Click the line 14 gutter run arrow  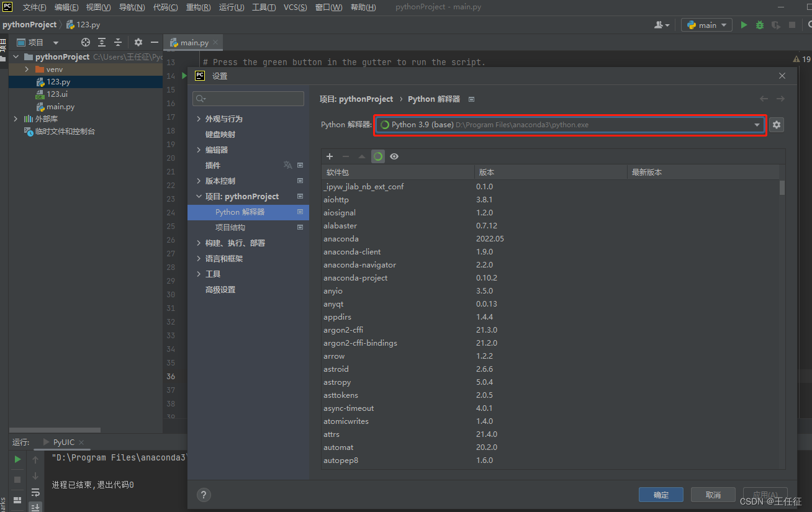(x=184, y=76)
